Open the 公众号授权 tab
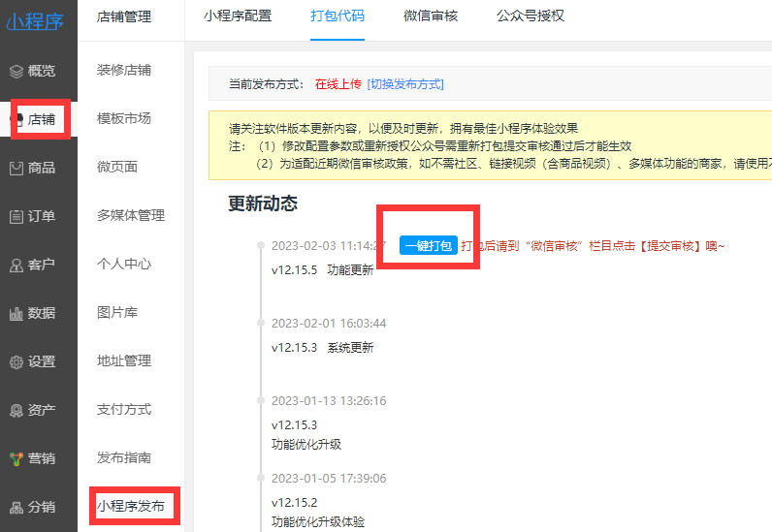The height and width of the screenshot is (532, 772). [x=530, y=16]
